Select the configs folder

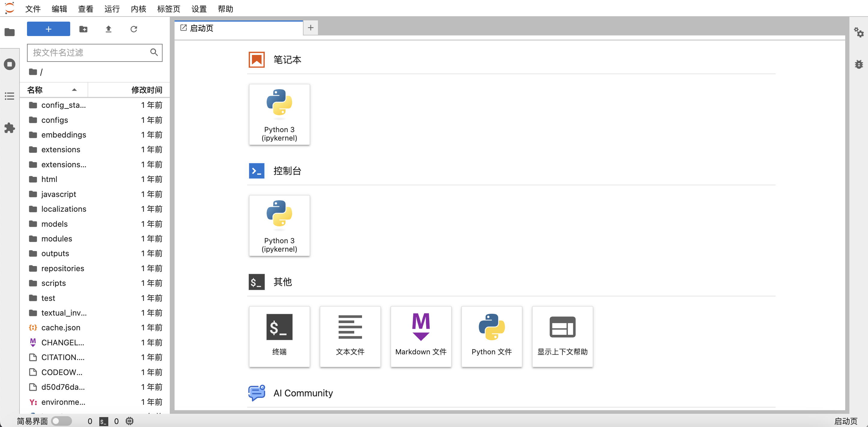tap(95, 120)
